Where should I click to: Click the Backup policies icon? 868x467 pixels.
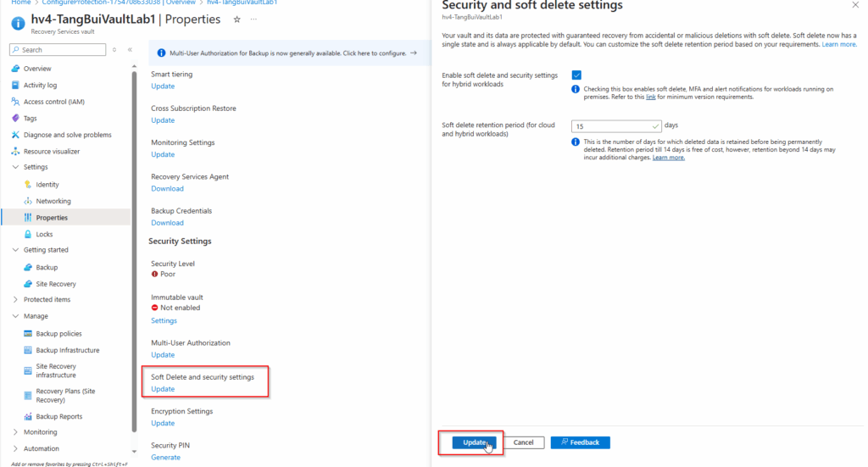(x=28, y=334)
